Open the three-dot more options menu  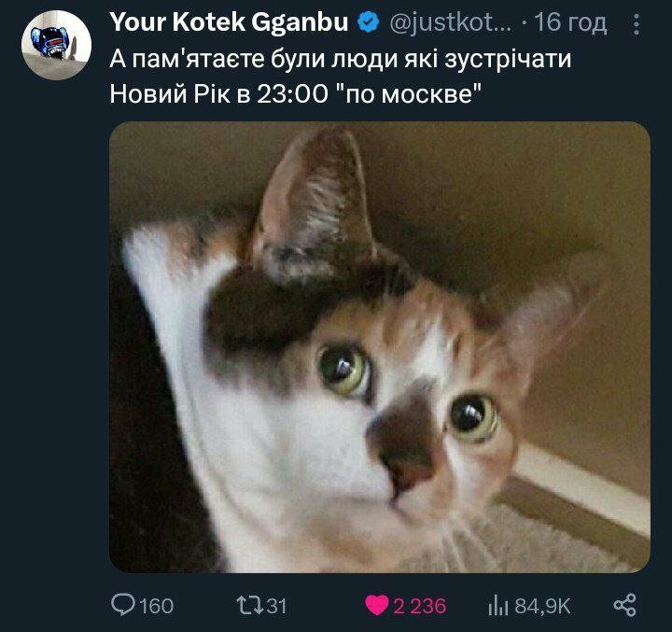tap(637, 24)
